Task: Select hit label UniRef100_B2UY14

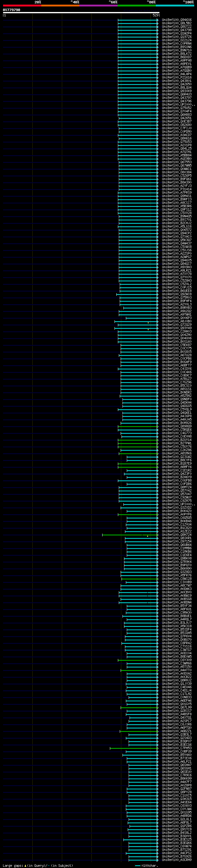Action: point(177,440)
